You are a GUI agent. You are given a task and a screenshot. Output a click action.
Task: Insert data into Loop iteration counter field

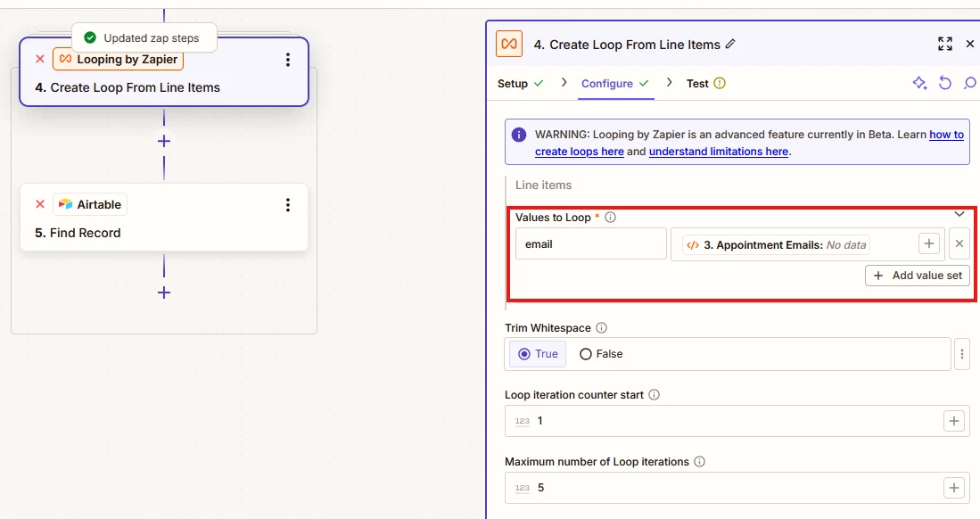(954, 421)
